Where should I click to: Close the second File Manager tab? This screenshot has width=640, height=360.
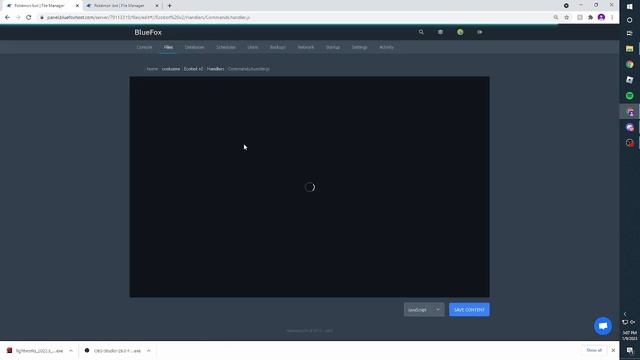coord(157,6)
